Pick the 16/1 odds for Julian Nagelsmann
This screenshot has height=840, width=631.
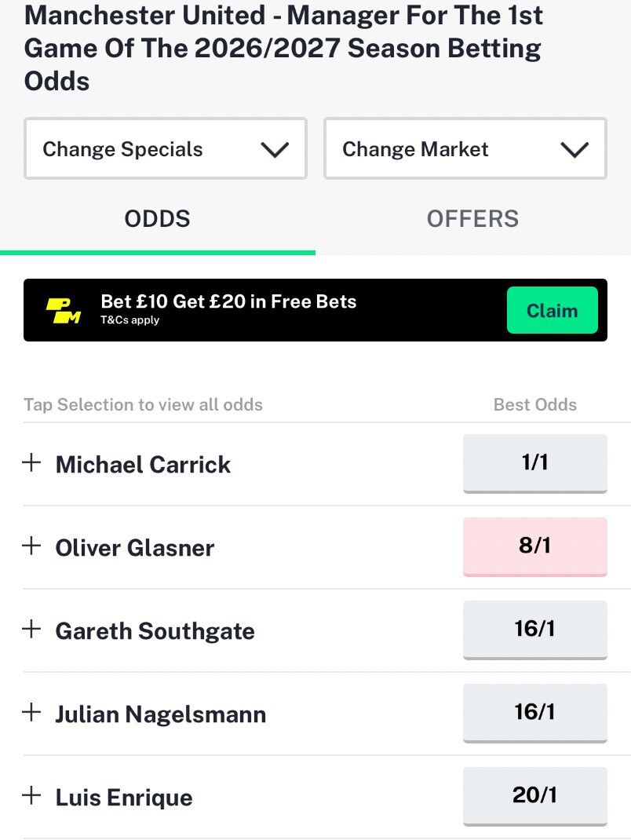click(534, 712)
